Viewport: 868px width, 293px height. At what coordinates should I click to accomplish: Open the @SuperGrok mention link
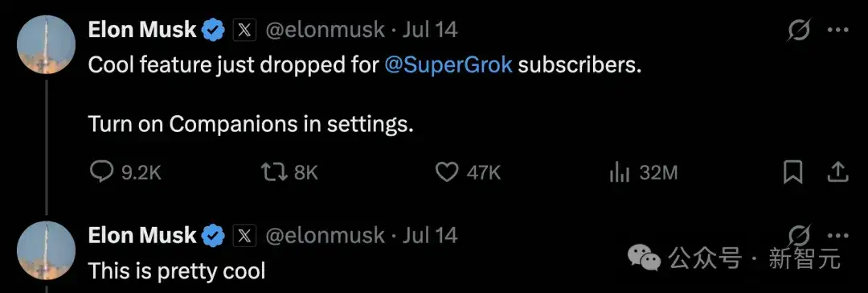click(448, 65)
